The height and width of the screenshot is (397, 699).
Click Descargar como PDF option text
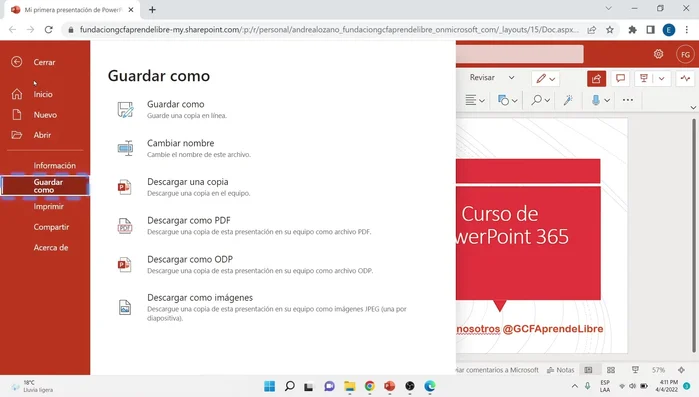(189, 220)
